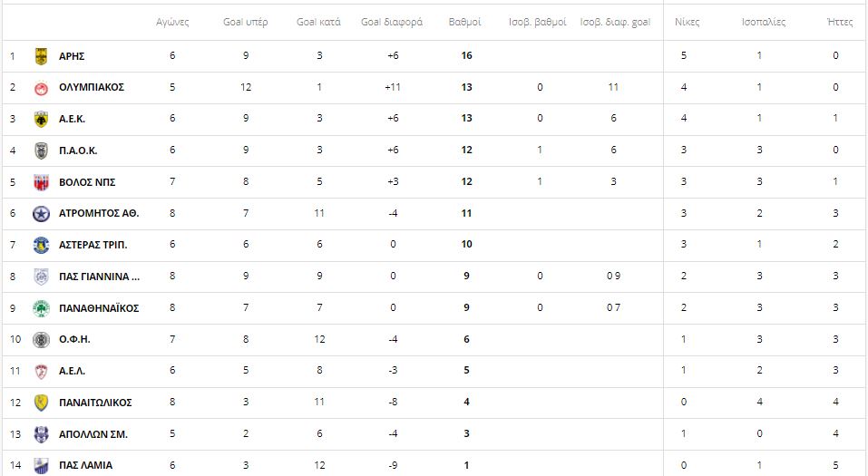This screenshot has width=868, height=476.
Task: Open the ΠΑΣ ΛΑΜΙΑ team name
Action: point(85,465)
